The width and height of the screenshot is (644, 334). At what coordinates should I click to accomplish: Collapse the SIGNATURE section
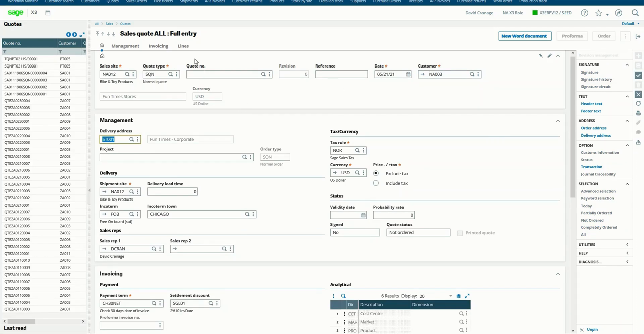[627, 65]
